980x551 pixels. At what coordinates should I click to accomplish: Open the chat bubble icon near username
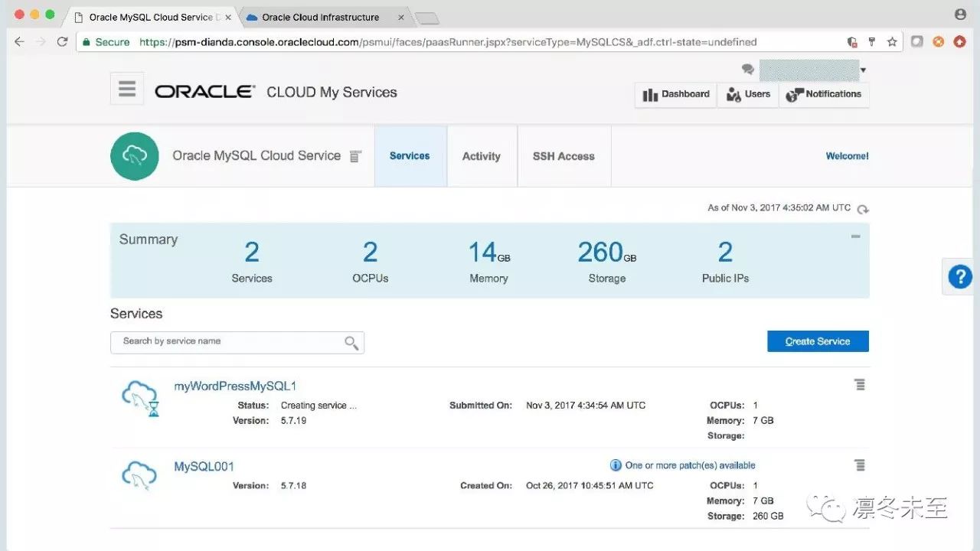click(748, 70)
